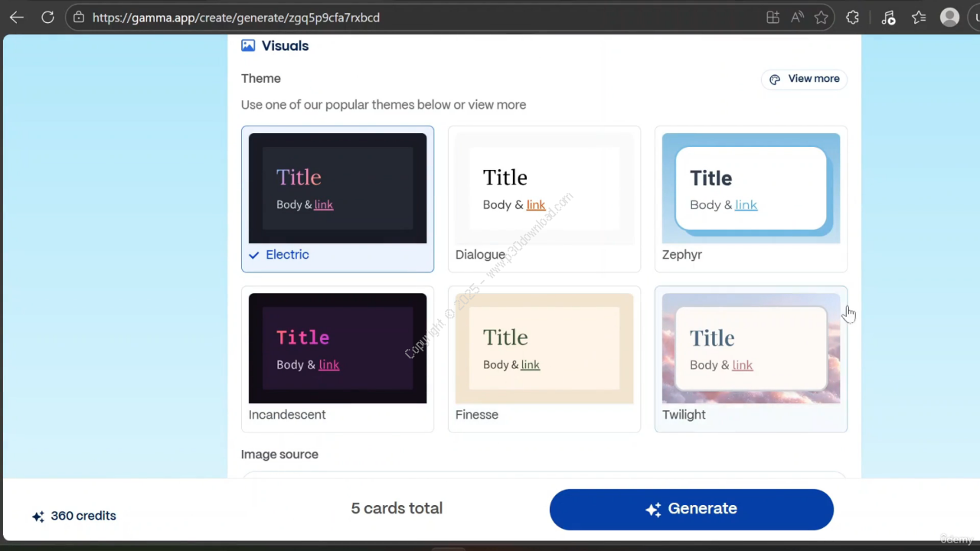Click View more themes button
980x551 pixels.
pos(804,79)
